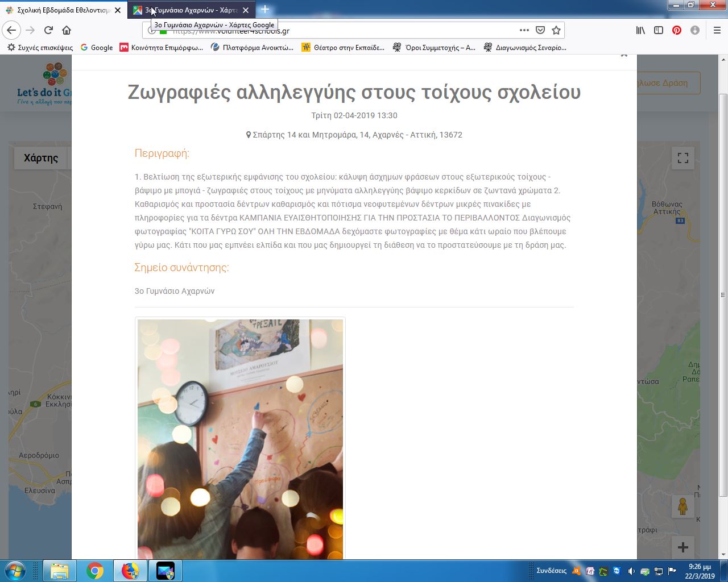Screen dimensions: 728x582
Task: Open the Firefox hamburger menu
Action: (x=717, y=30)
